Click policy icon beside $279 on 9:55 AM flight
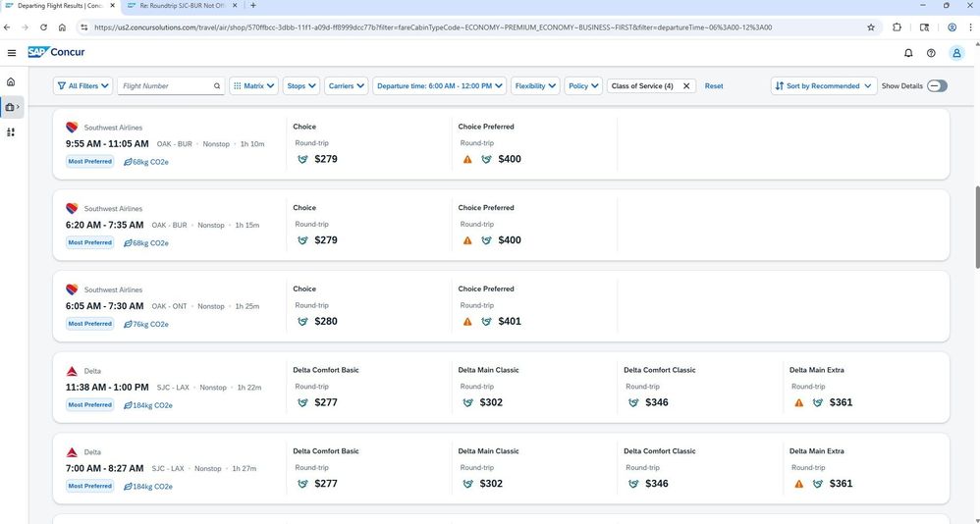Image resolution: width=980 pixels, height=524 pixels. (302, 159)
